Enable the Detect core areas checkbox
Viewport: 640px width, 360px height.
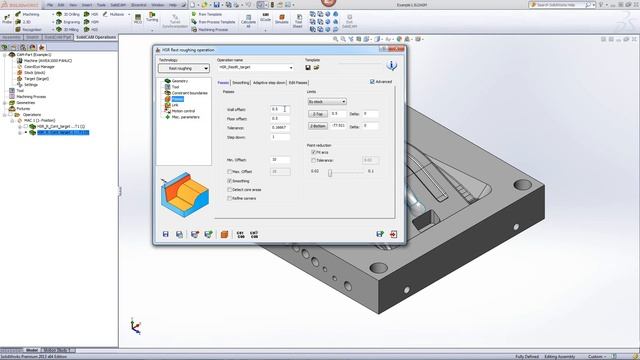pos(229,190)
